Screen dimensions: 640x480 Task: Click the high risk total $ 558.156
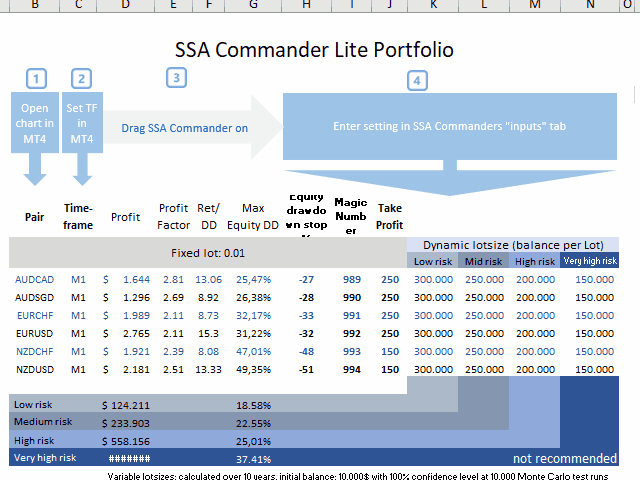click(126, 441)
